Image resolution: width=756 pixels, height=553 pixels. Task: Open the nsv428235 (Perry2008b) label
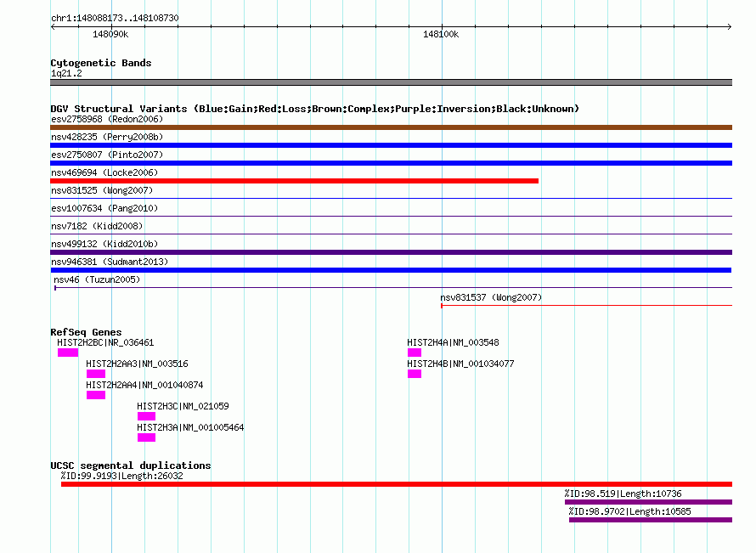(107, 137)
